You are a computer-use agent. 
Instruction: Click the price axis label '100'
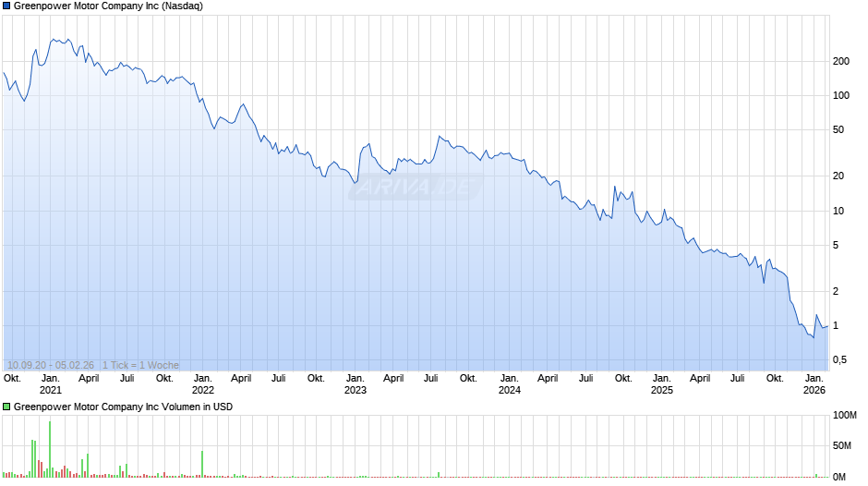pos(841,96)
